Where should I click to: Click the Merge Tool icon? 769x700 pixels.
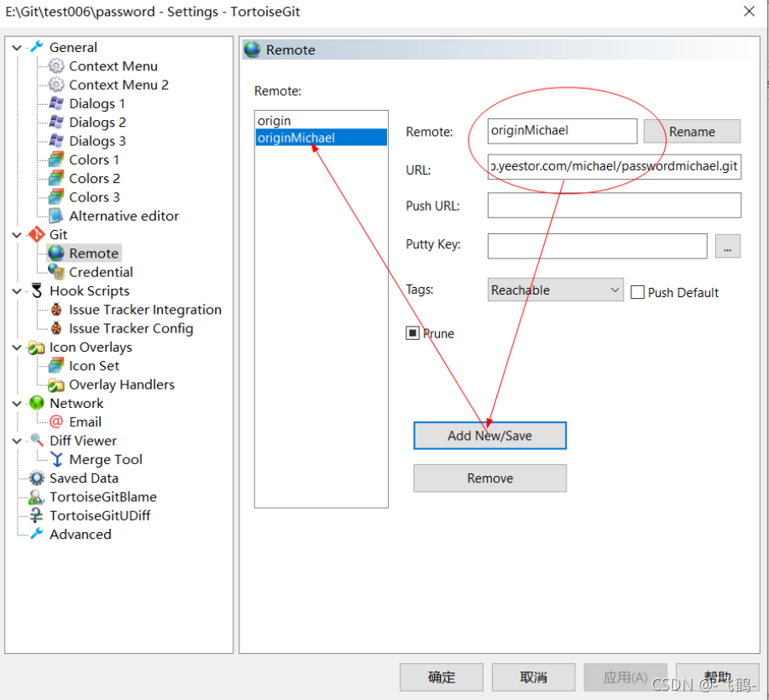pos(56,459)
